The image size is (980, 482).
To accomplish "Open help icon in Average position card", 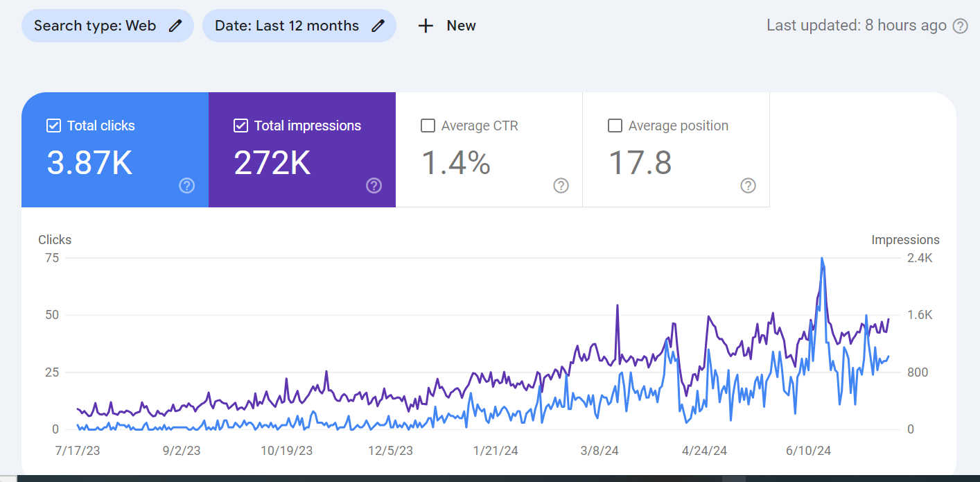I will pyautogui.click(x=748, y=185).
